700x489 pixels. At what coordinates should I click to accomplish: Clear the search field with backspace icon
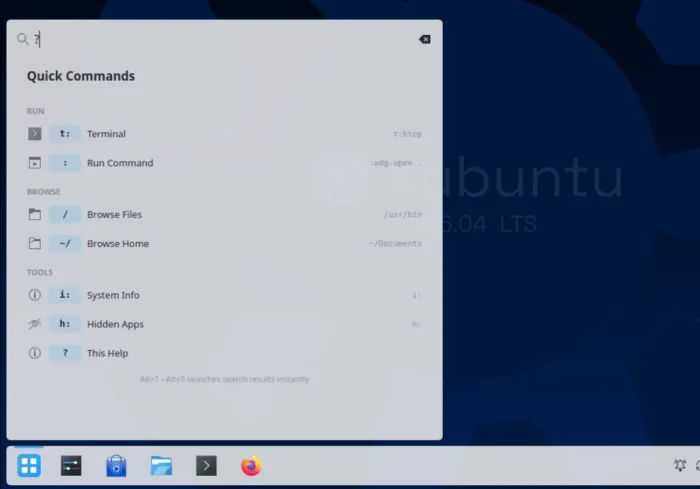point(425,39)
